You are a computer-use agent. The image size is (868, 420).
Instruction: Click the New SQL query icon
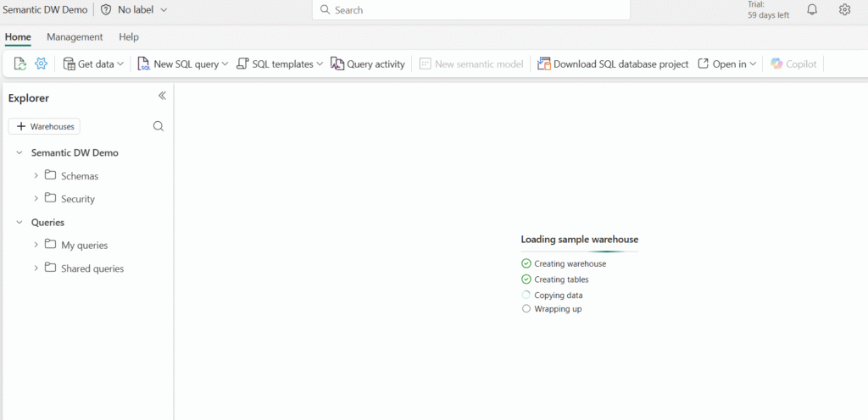144,64
